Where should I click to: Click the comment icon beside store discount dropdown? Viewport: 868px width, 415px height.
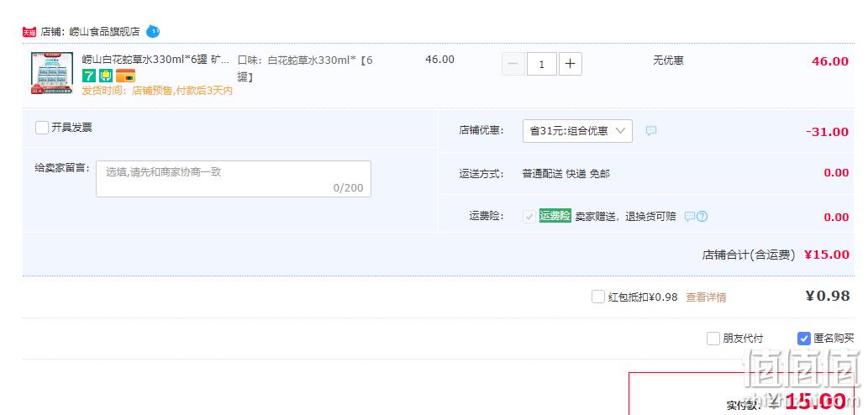pos(651,131)
